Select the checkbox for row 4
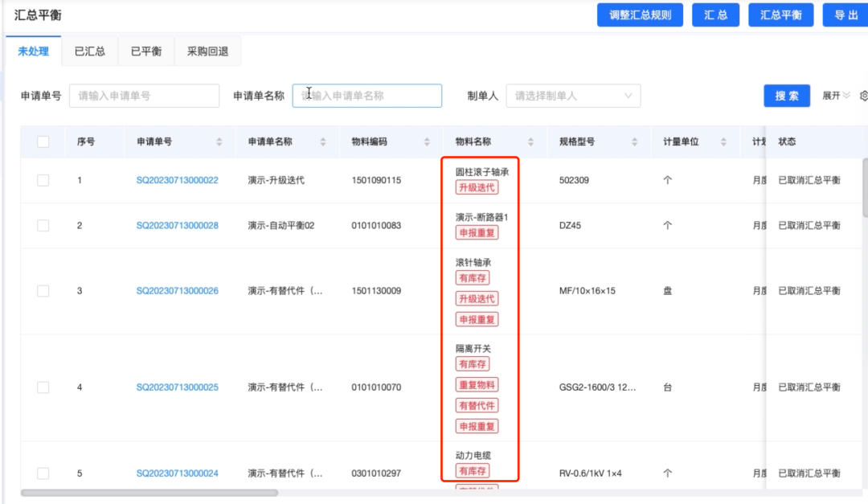 pos(43,387)
